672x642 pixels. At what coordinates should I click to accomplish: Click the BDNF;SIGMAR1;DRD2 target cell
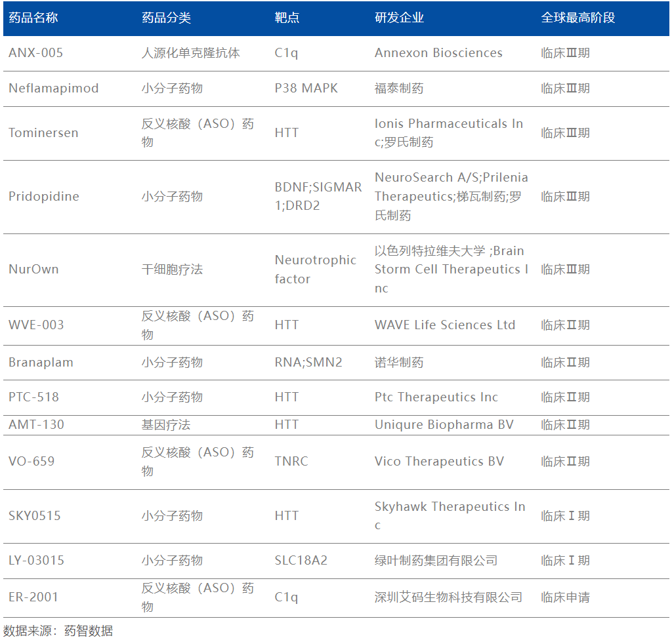(x=318, y=196)
